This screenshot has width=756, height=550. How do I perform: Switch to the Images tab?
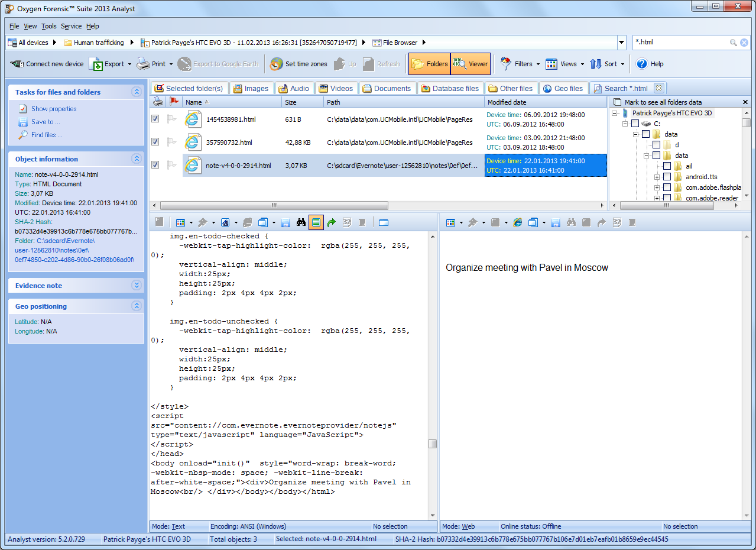[x=251, y=88]
